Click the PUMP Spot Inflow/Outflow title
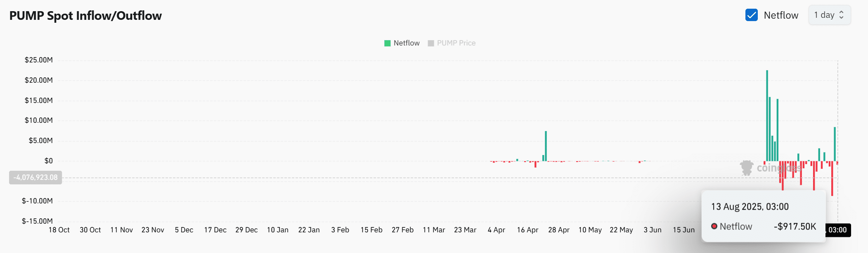The width and height of the screenshot is (868, 253). click(85, 16)
